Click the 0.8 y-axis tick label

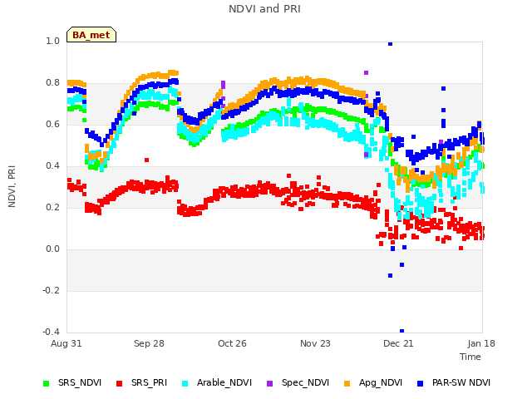click(52, 83)
